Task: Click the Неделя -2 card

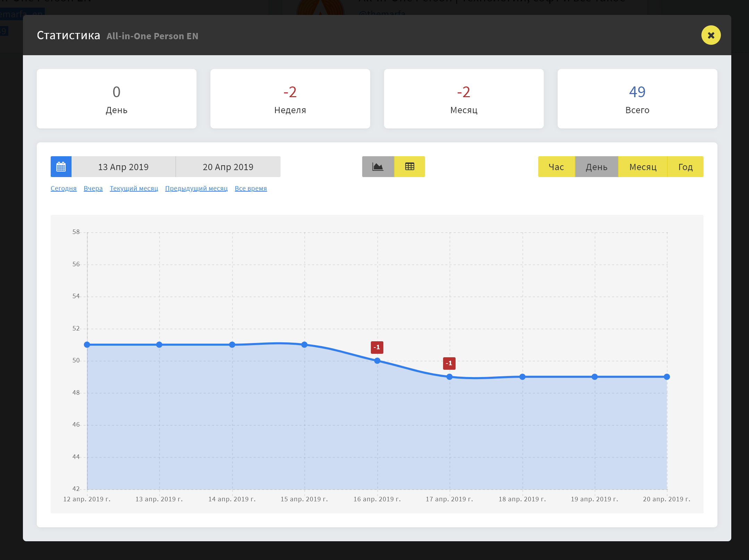Action: pos(290,99)
